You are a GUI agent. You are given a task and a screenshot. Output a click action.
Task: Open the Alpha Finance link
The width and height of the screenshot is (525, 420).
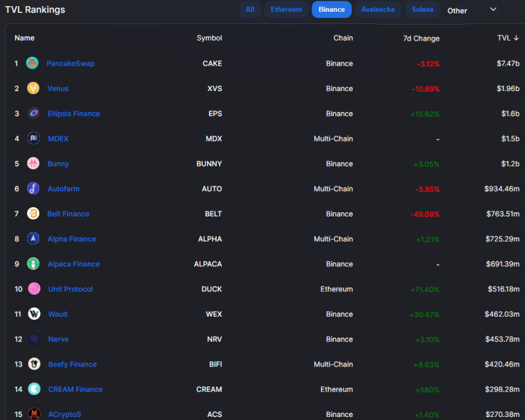click(72, 239)
